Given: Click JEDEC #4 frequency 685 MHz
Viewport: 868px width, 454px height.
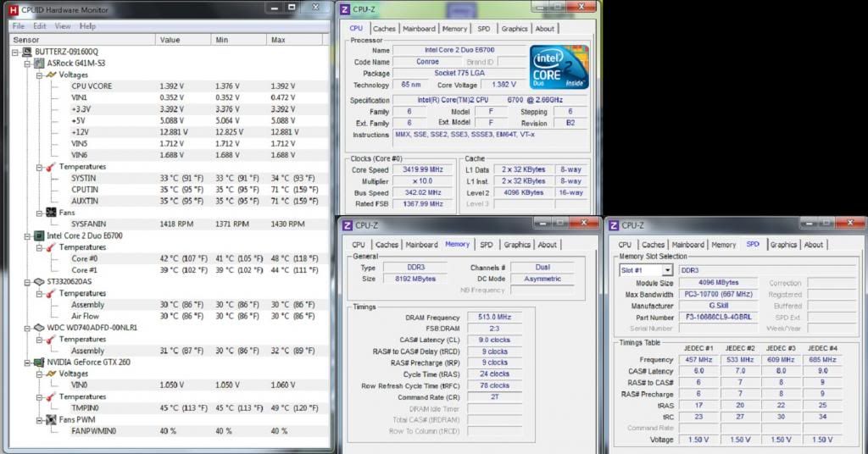Looking at the screenshot, I should point(822,359).
